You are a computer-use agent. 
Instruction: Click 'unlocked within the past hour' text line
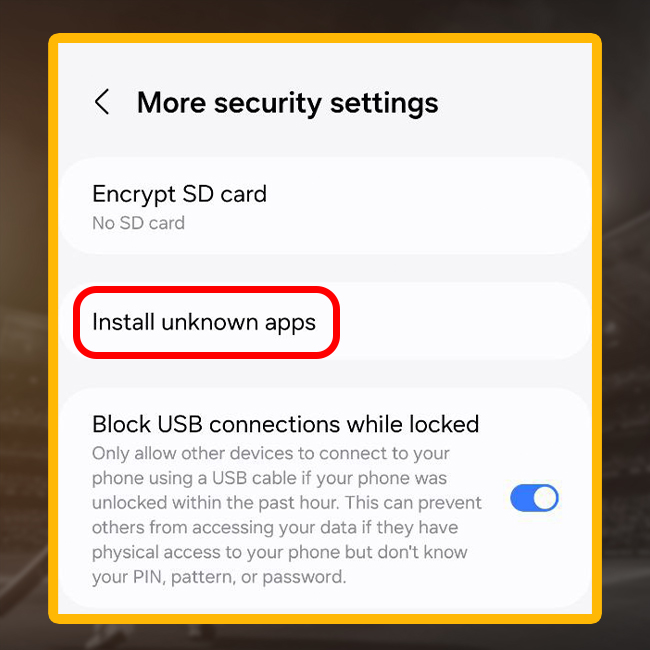click(213, 503)
